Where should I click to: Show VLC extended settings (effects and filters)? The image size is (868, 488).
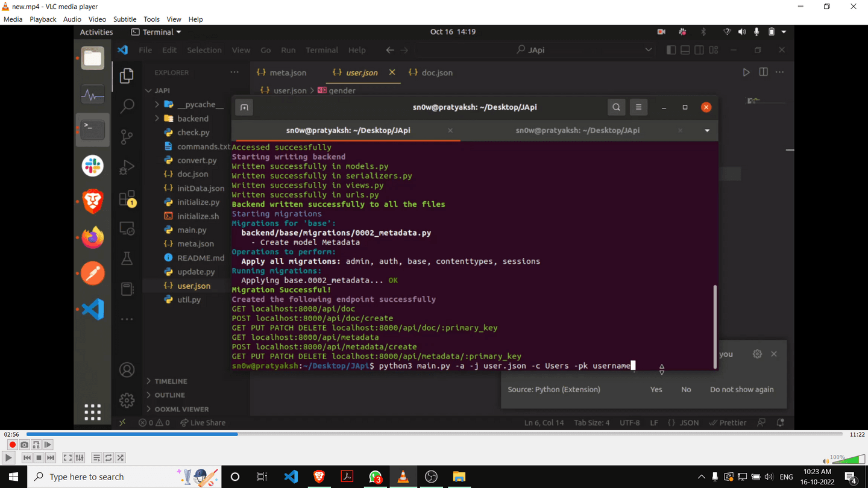click(x=80, y=458)
